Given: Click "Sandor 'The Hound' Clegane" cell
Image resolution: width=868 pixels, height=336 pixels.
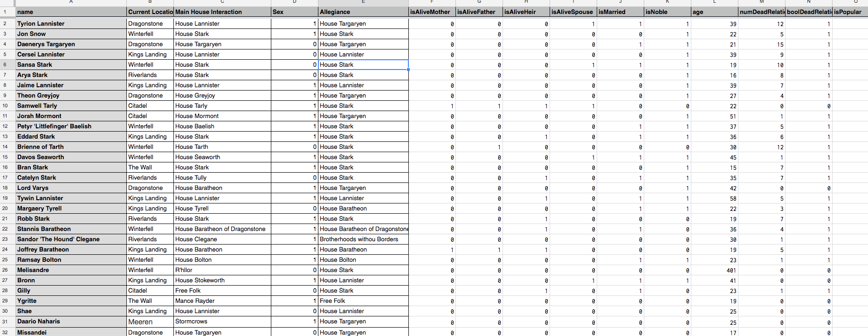Looking at the screenshot, I should pyautogui.click(x=71, y=239).
